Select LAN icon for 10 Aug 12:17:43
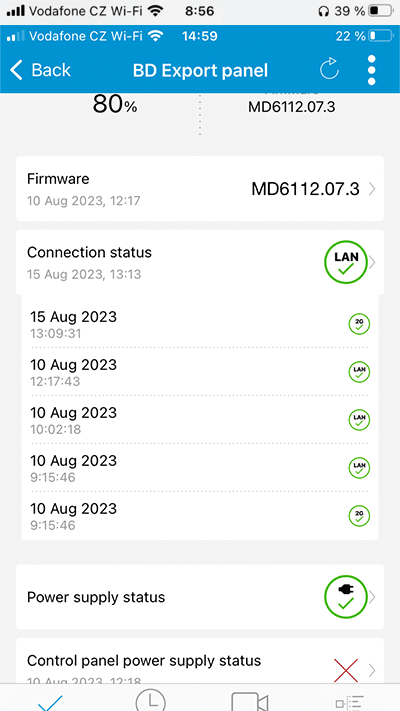Viewport: 400px width, 711px height. click(x=359, y=372)
